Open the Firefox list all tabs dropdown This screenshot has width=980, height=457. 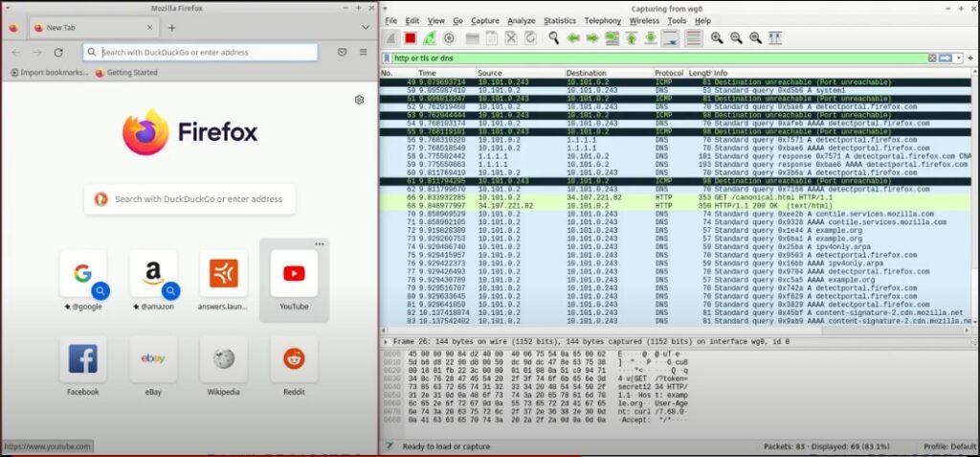pyautogui.click(x=366, y=28)
